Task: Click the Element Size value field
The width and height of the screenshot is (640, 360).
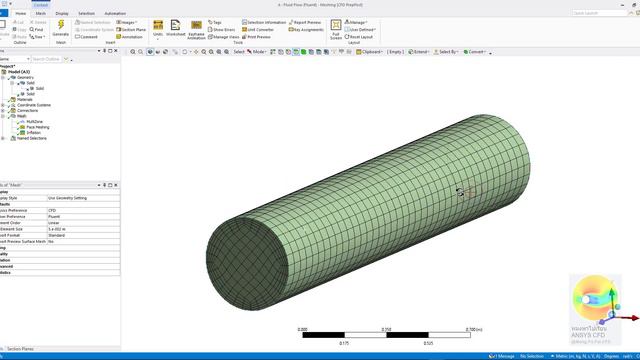Action: point(84,229)
